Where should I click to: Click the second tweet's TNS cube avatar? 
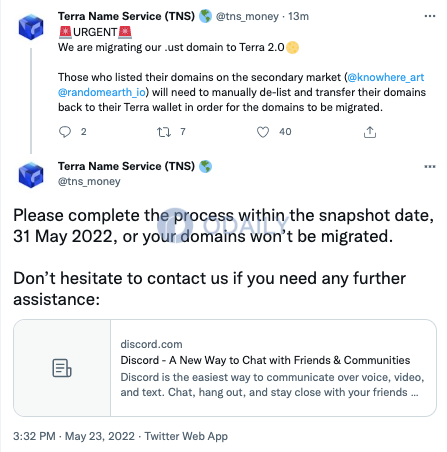pyautogui.click(x=31, y=175)
